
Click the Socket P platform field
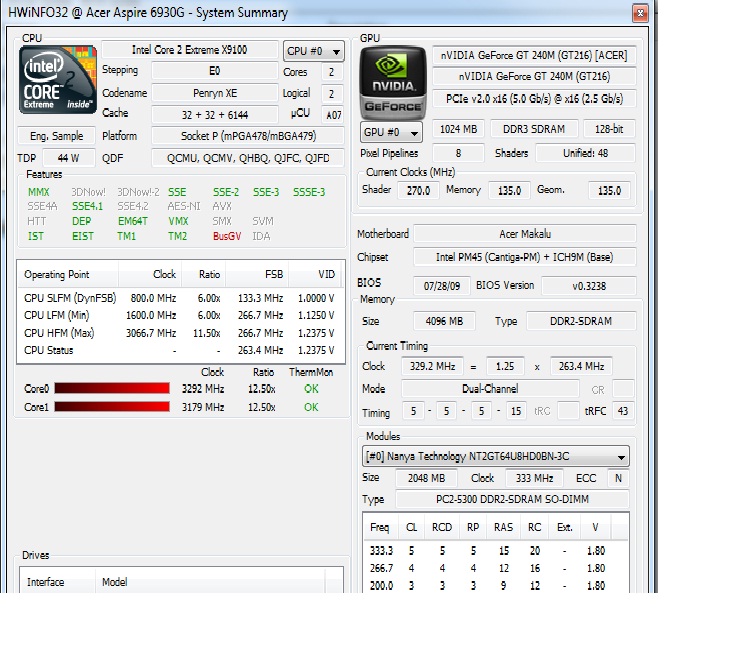point(248,136)
